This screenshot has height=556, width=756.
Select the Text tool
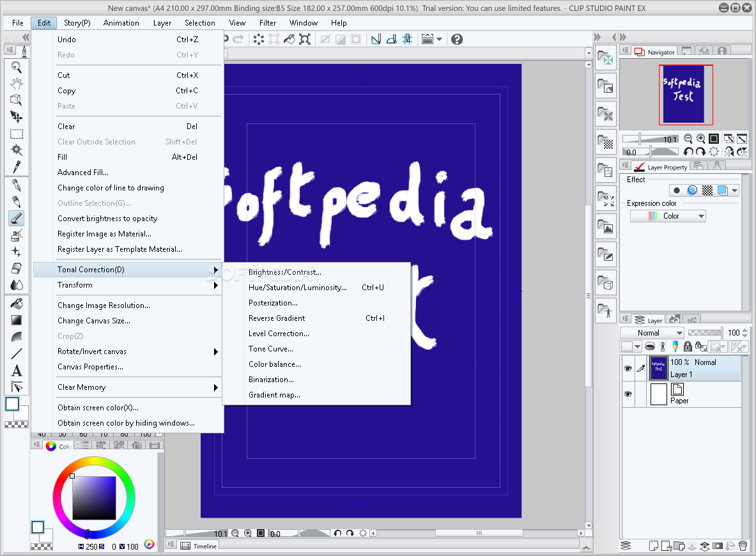(17, 370)
